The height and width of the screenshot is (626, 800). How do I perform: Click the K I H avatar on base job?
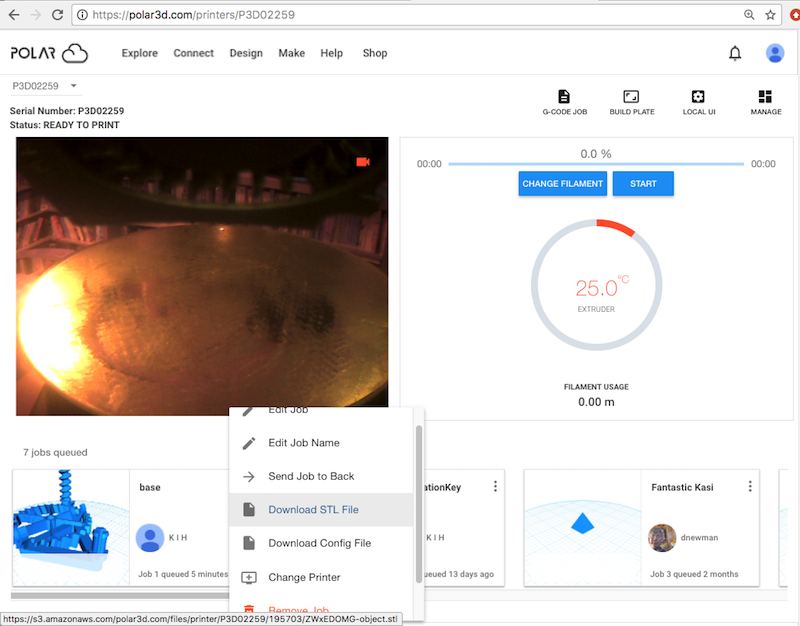[150, 538]
